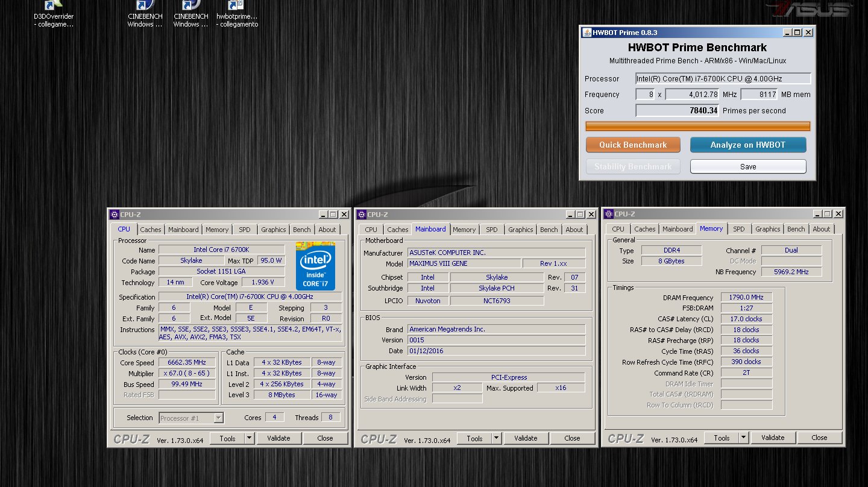Click Validate in the CPU window
This screenshot has height=487, width=868.
pyautogui.click(x=278, y=438)
